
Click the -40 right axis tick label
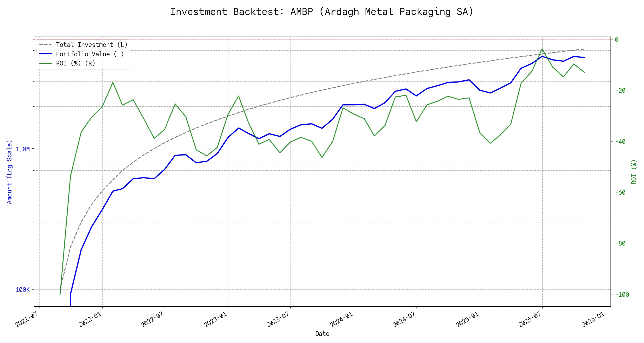620,142
